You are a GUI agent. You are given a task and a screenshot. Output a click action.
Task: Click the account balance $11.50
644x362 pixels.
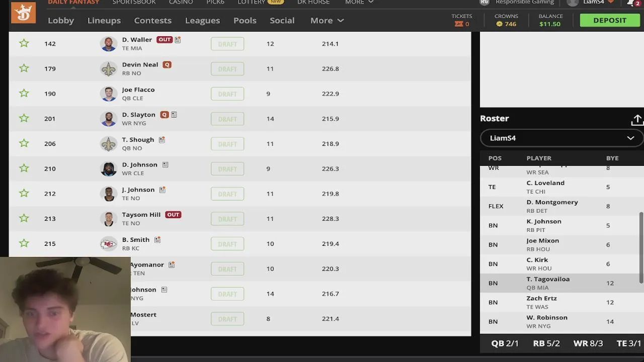tap(550, 24)
